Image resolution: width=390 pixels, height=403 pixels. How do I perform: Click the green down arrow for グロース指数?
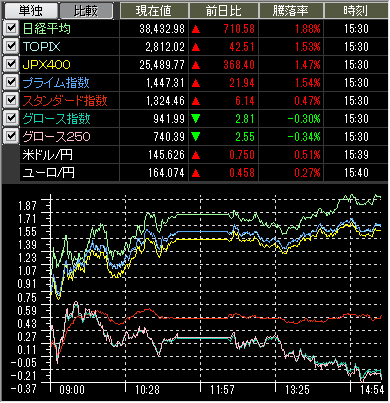coord(196,118)
